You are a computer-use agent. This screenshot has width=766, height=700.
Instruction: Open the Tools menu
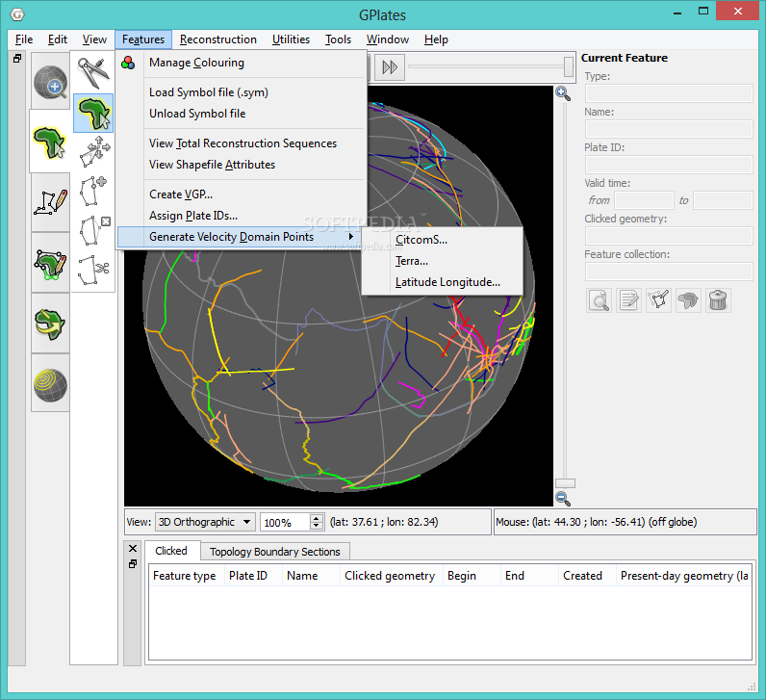338,39
